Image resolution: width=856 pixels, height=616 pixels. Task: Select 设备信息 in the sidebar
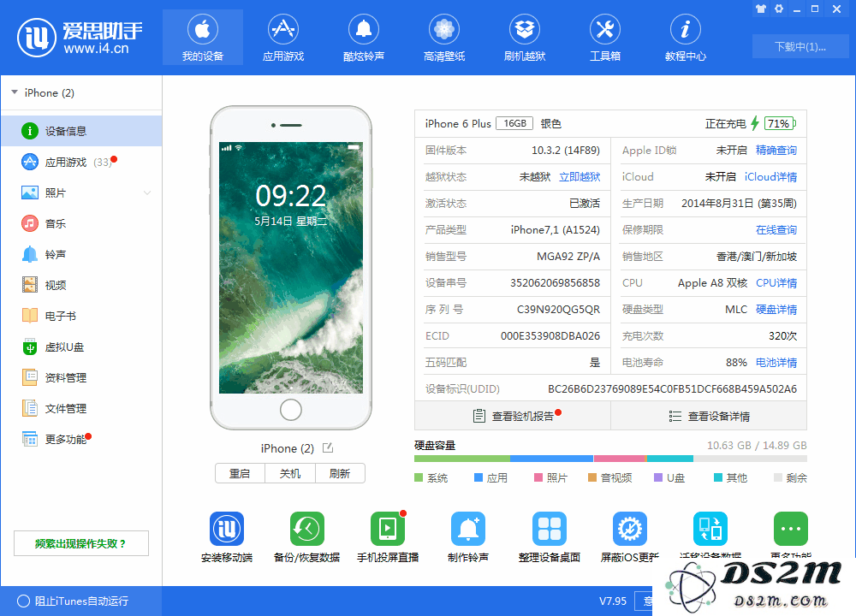(81, 131)
